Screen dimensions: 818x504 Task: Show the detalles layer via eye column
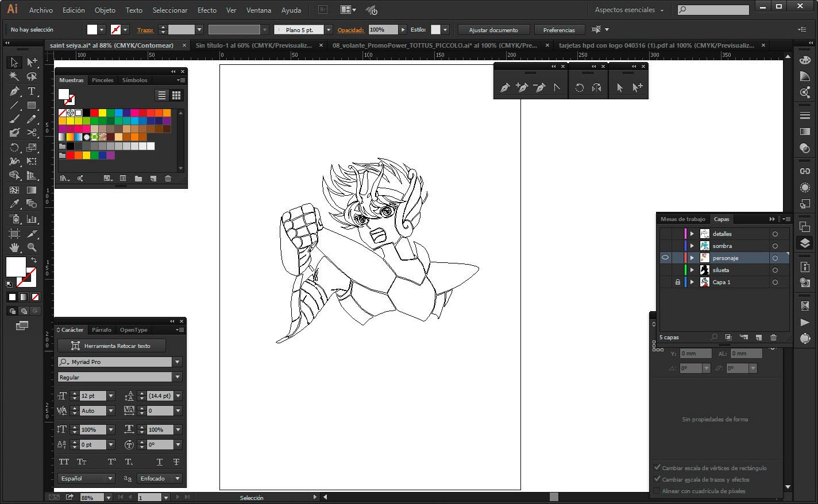665,234
